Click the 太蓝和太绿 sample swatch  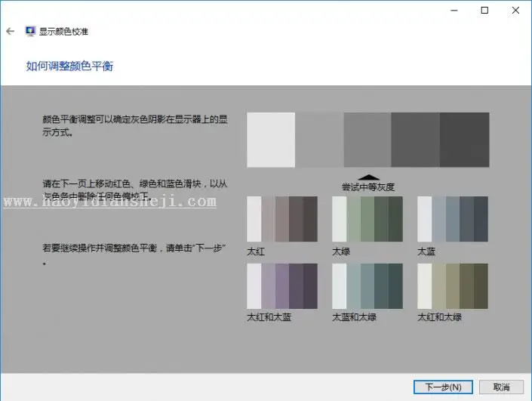tap(367, 286)
